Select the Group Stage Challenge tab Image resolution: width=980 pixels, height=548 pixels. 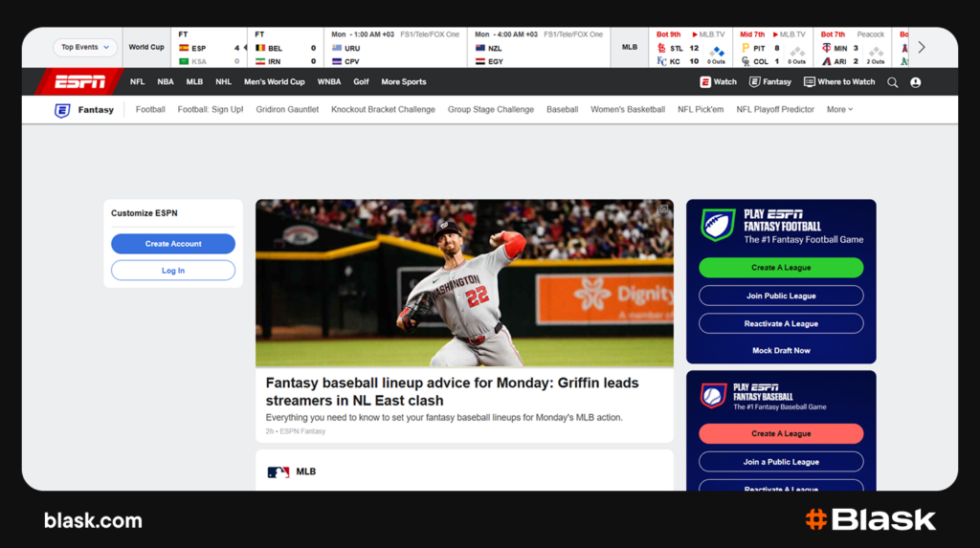pyautogui.click(x=491, y=109)
